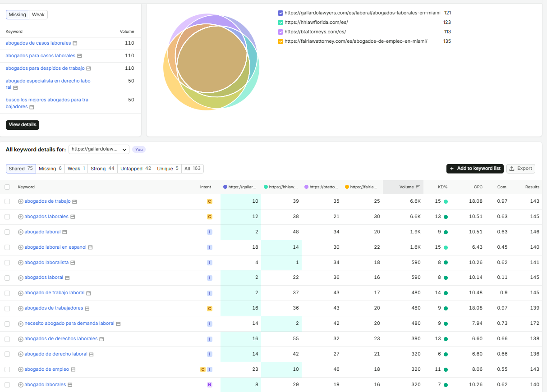The image size is (547, 392).
Task: Open SERP icon after 'busco los mejores abogados'
Action: [x=32, y=107]
